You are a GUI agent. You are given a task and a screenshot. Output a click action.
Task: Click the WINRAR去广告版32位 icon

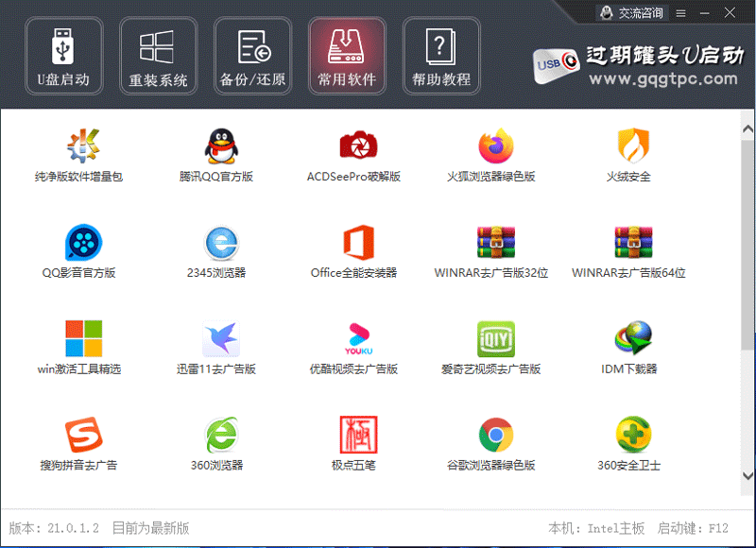(495, 242)
